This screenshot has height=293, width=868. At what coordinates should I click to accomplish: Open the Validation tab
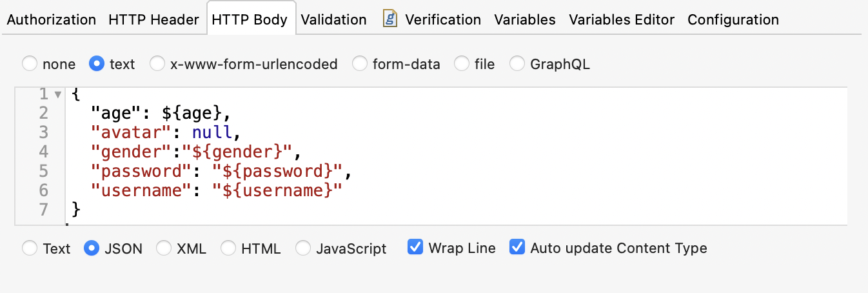(x=333, y=20)
